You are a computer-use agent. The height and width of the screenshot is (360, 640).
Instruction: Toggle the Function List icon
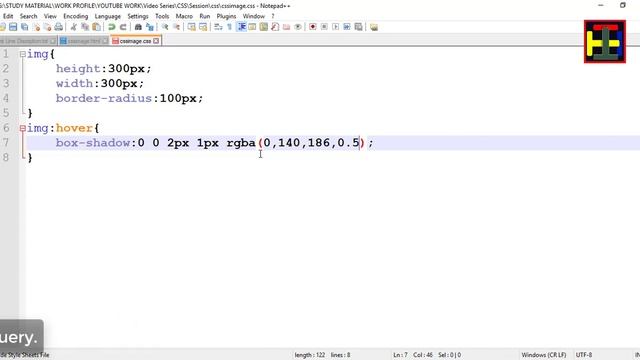[275, 27]
